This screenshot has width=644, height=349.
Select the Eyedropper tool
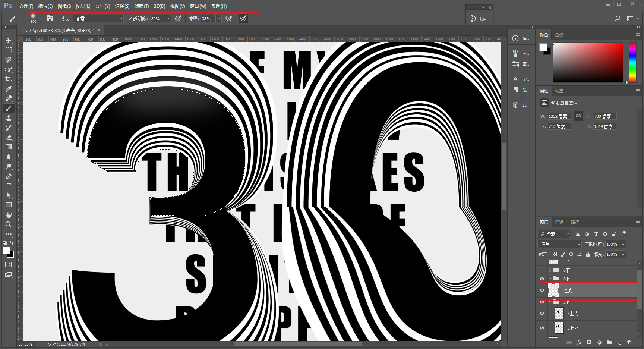pos(9,89)
